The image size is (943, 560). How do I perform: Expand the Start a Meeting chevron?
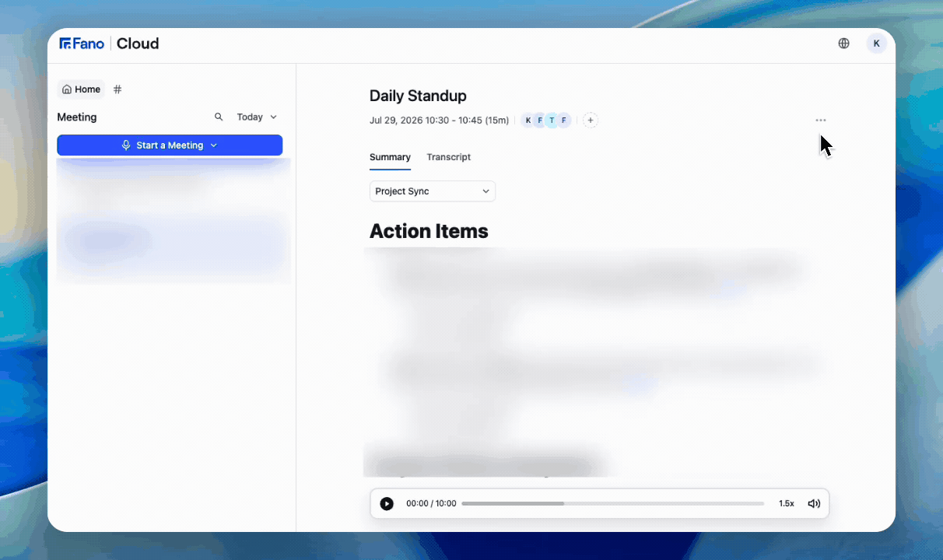tap(214, 145)
